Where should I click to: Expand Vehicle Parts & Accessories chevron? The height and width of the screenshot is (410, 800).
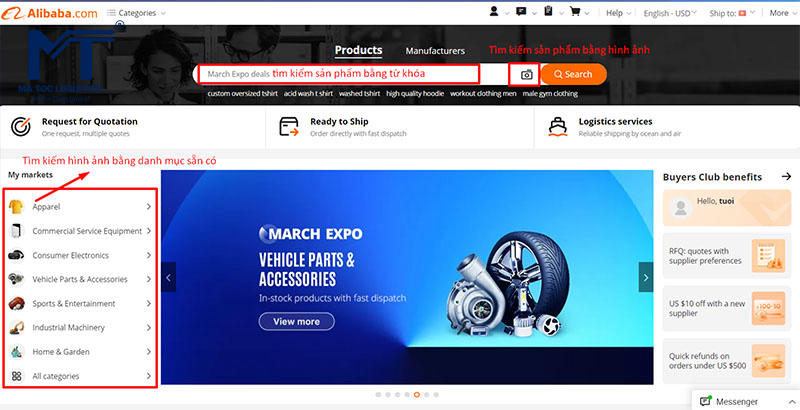coord(148,279)
